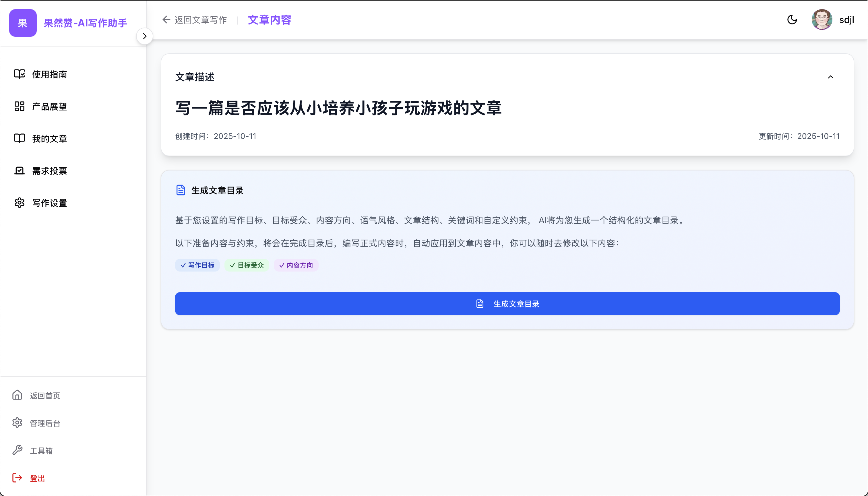Click the 产品展望 grid icon
Viewport: 868px width, 496px height.
coord(20,106)
